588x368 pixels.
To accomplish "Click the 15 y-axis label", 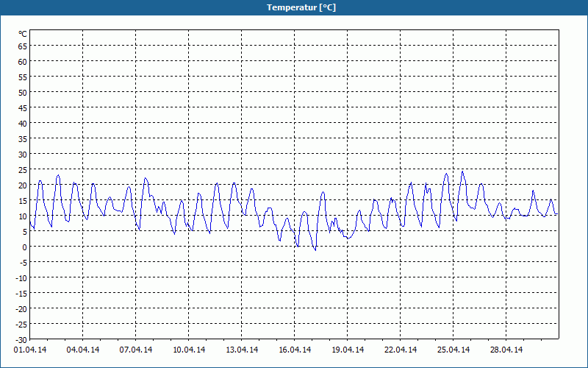I will [x=23, y=201].
